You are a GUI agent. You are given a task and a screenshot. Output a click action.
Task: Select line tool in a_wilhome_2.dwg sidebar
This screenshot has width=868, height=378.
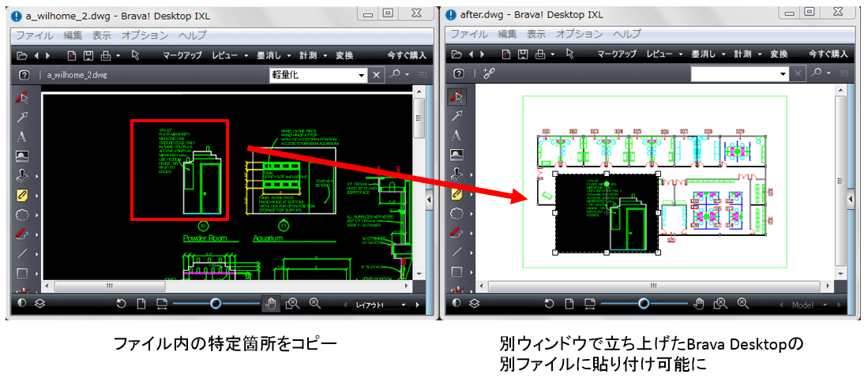click(x=22, y=253)
